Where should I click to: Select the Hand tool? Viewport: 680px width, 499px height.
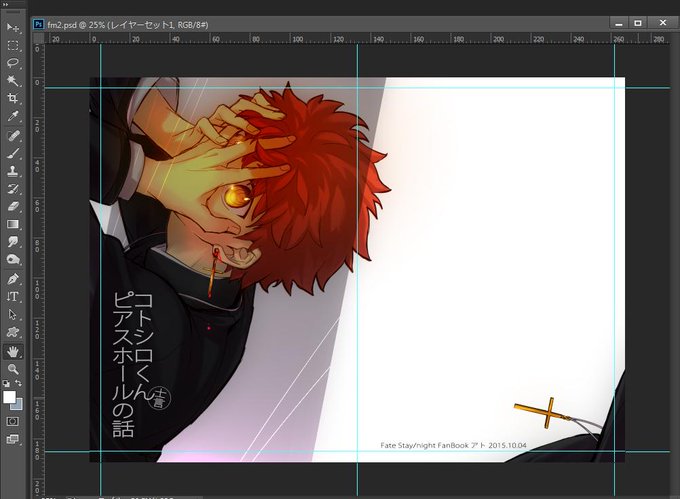click(x=13, y=352)
